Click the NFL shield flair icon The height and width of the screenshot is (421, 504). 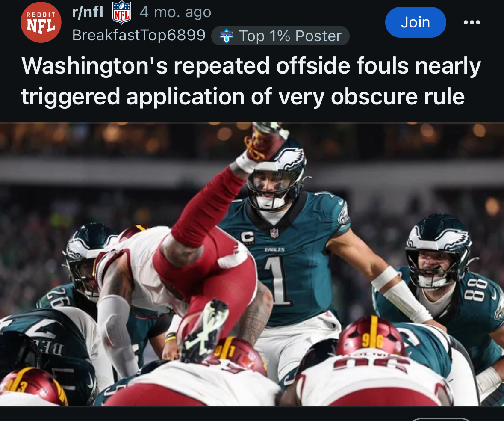tap(122, 12)
